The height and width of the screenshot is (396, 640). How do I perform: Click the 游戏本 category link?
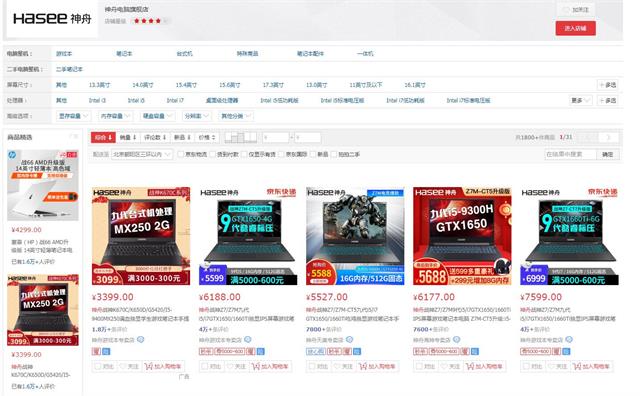pyautogui.click(x=64, y=53)
